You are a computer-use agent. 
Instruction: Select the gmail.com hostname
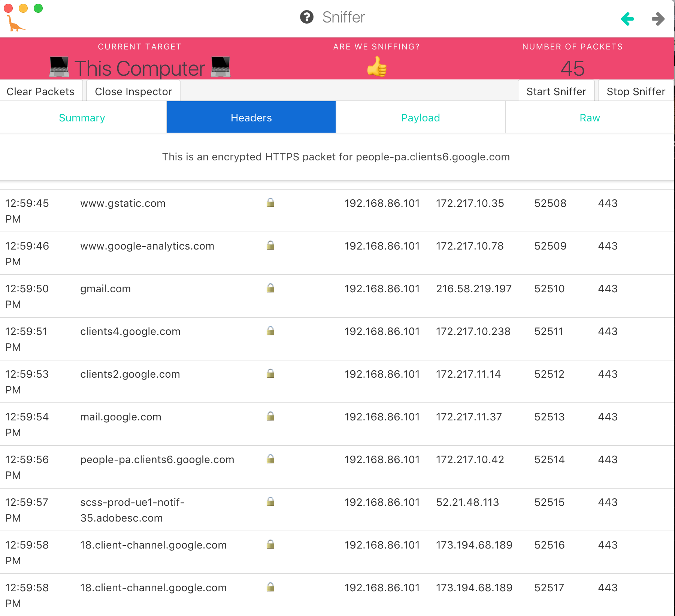pos(105,289)
